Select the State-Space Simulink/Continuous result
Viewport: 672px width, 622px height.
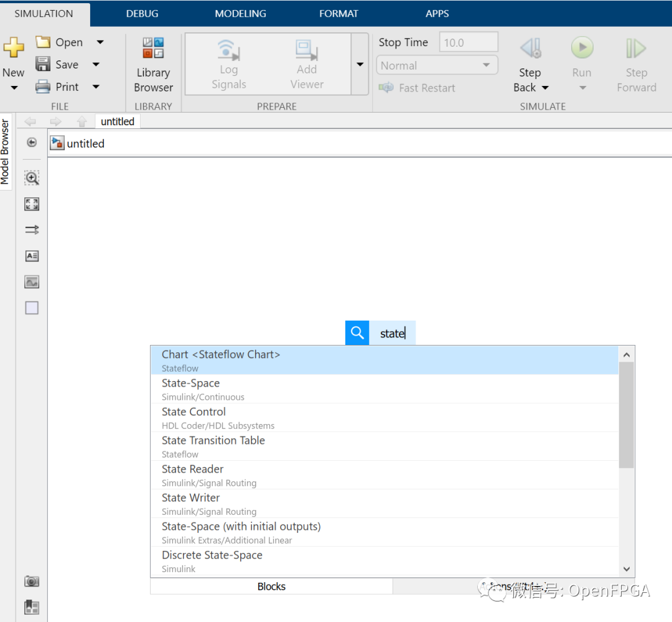coord(385,389)
